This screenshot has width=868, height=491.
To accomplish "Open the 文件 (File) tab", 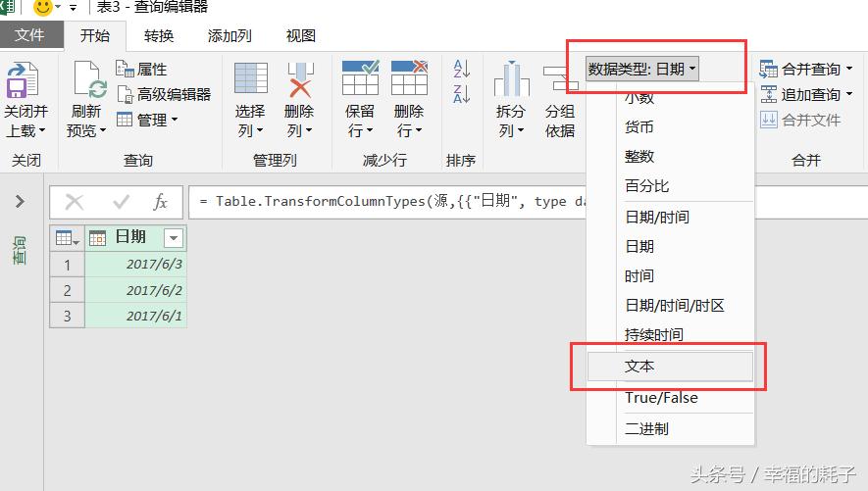I will click(29, 35).
